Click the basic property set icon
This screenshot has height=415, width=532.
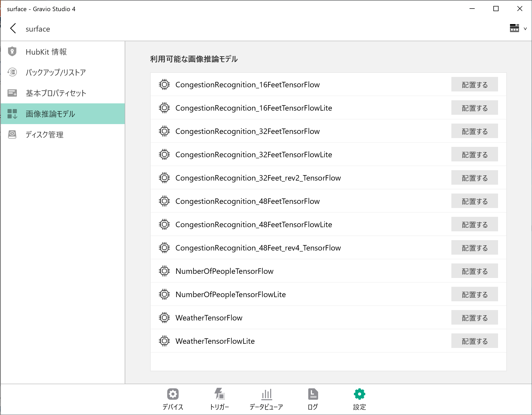[x=12, y=93]
